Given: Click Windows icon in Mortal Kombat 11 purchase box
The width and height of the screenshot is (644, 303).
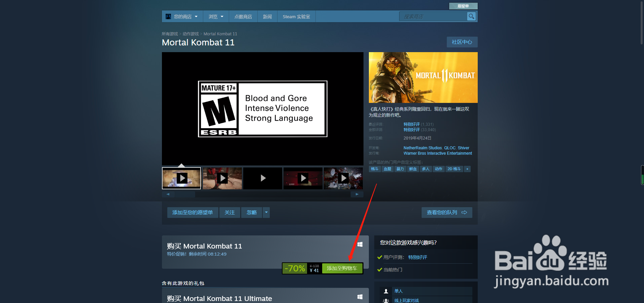Looking at the screenshot, I should pyautogui.click(x=360, y=244).
